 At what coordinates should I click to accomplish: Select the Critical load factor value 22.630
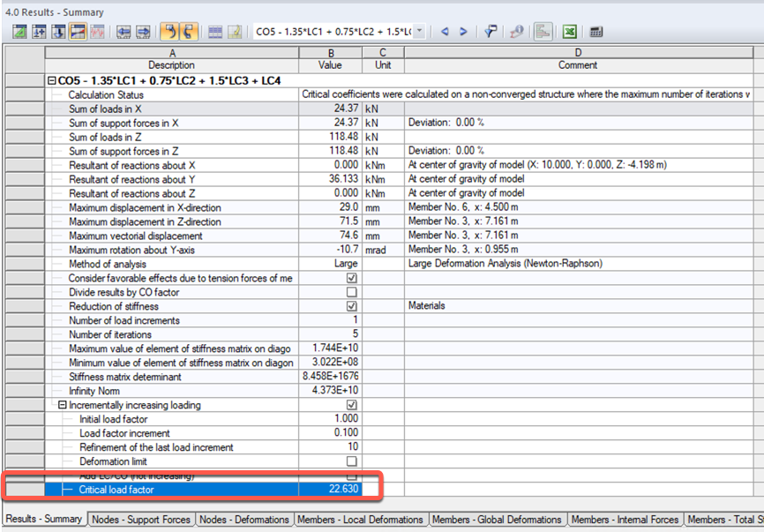coord(330,490)
